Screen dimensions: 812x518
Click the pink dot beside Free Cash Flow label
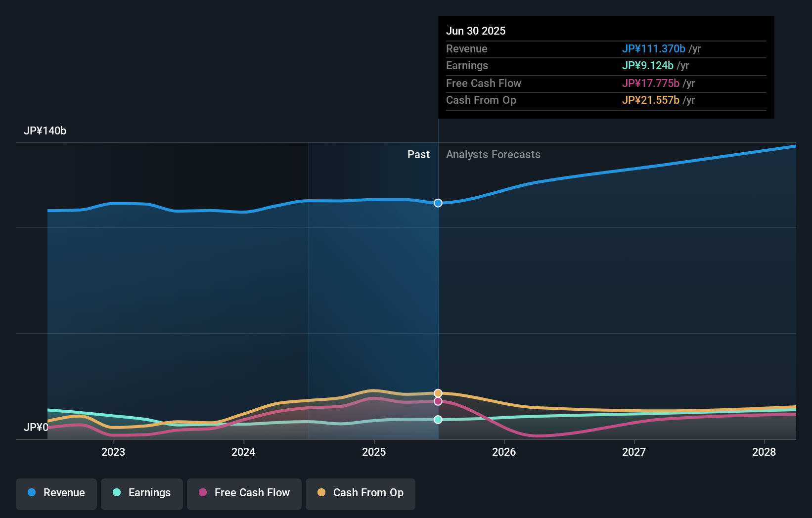[203, 493]
